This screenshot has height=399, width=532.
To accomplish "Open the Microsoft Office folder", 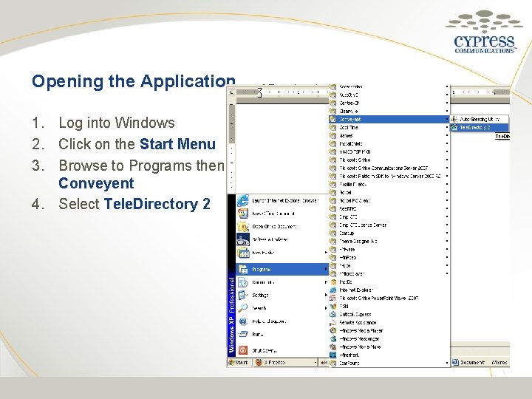I will [x=389, y=160].
